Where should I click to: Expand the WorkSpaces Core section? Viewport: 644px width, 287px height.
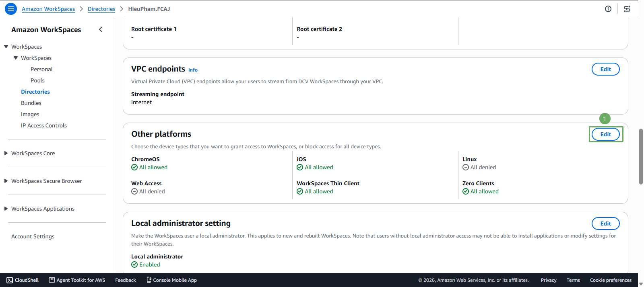click(x=6, y=153)
